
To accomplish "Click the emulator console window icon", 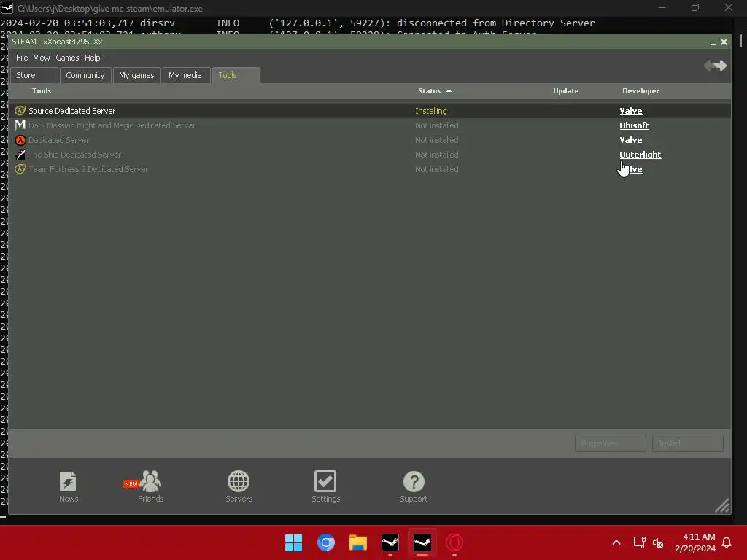I will tap(7, 7).
